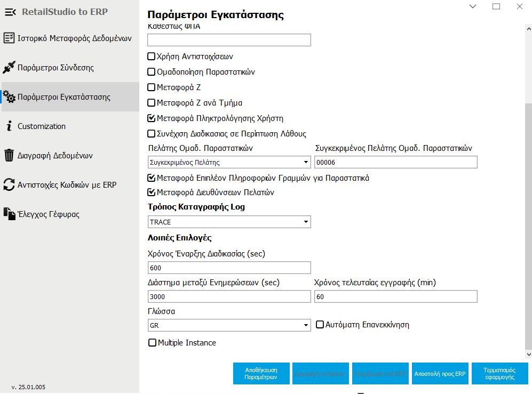This screenshot has width=532, height=394.
Task: Toggle the Multiple Instance checkbox
Action: pos(152,343)
